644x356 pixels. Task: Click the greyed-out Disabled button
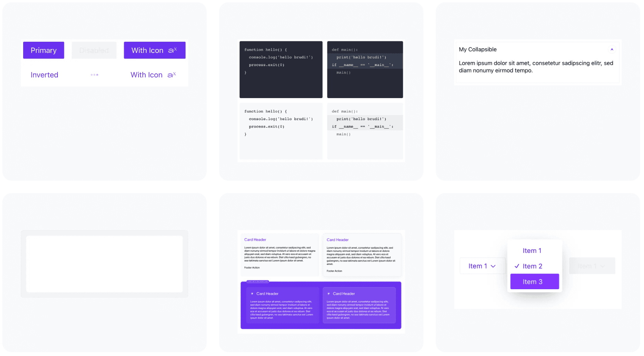coord(94,50)
